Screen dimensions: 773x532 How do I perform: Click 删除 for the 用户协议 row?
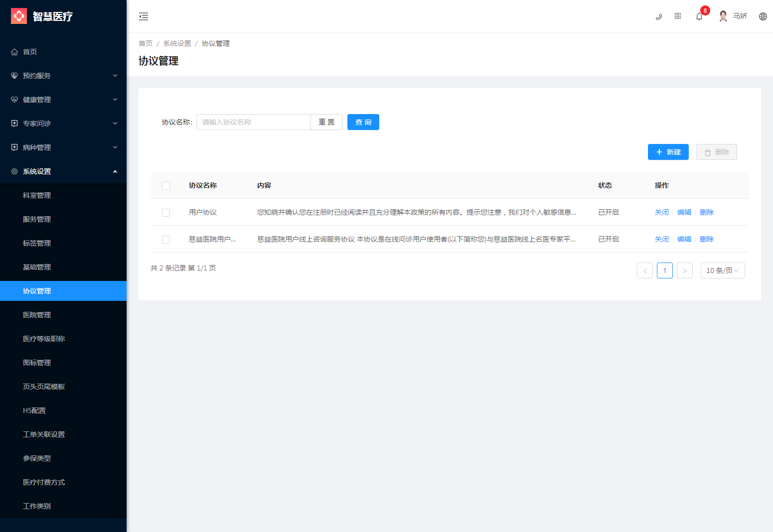click(707, 212)
